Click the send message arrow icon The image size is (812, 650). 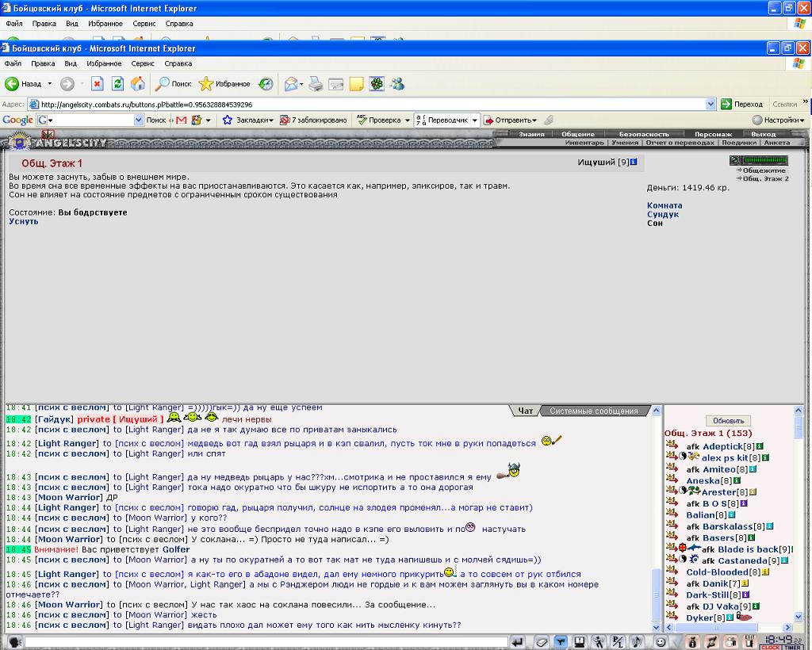(x=517, y=642)
